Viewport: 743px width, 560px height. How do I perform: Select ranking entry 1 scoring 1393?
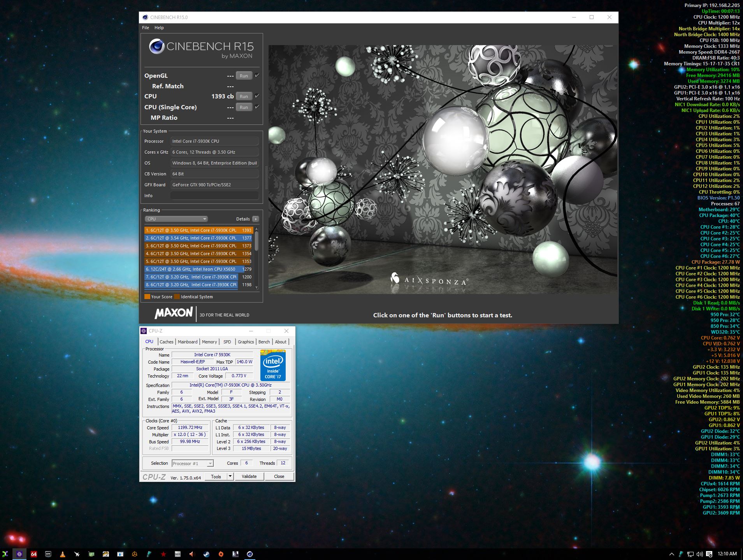(x=198, y=230)
